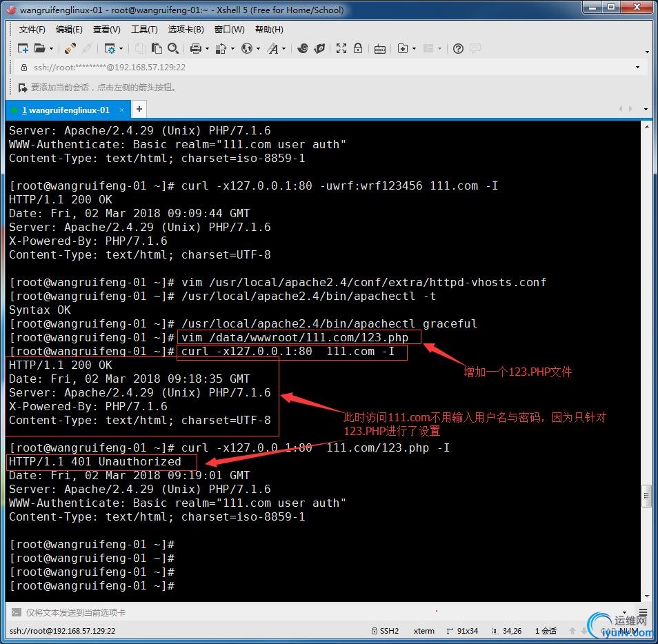Viewport: 658px width, 644px height.
Task: Expand the new tab group dropdown arrow
Action: click(x=415, y=49)
